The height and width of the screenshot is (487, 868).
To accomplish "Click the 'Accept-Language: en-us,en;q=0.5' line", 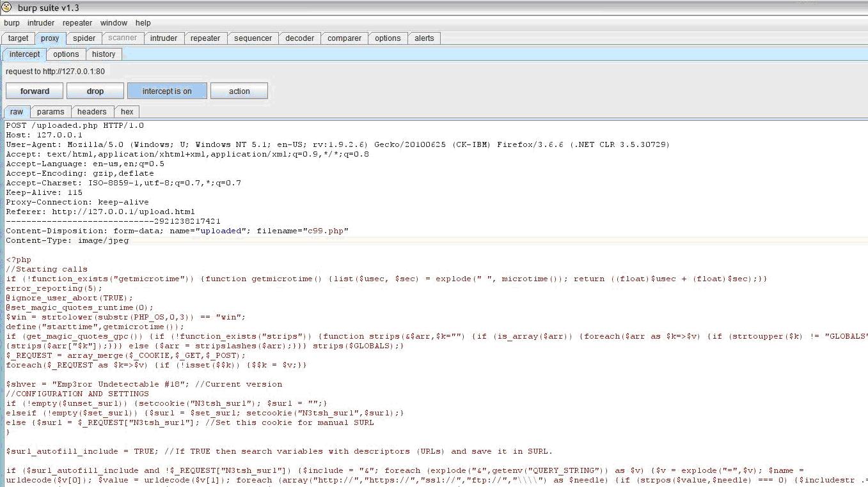I will tap(85, 164).
